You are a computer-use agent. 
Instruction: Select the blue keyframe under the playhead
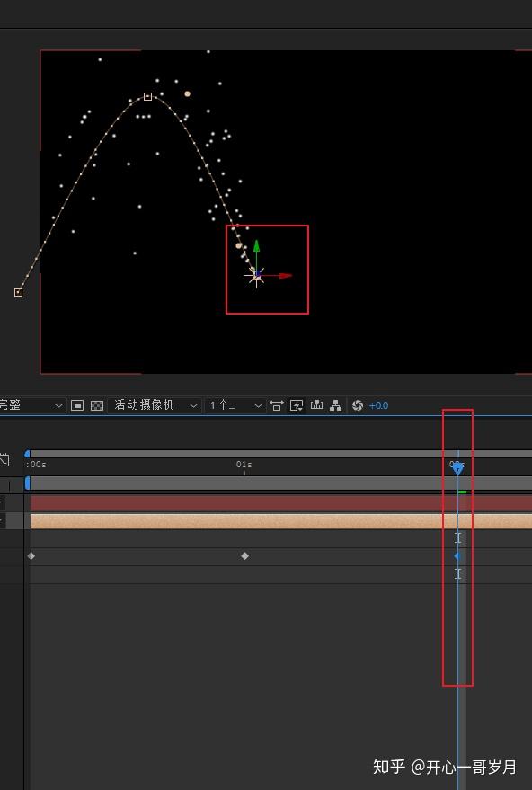pos(457,556)
